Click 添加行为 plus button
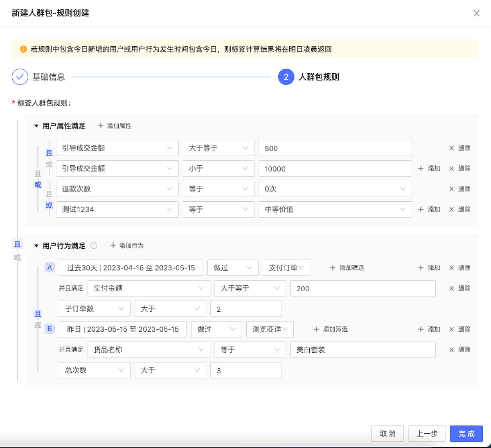Screen dimensions: 491x448 [x=127, y=246]
